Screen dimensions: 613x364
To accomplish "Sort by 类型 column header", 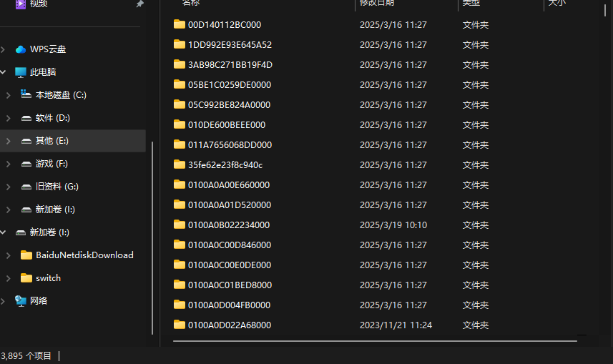I will 472,4.
